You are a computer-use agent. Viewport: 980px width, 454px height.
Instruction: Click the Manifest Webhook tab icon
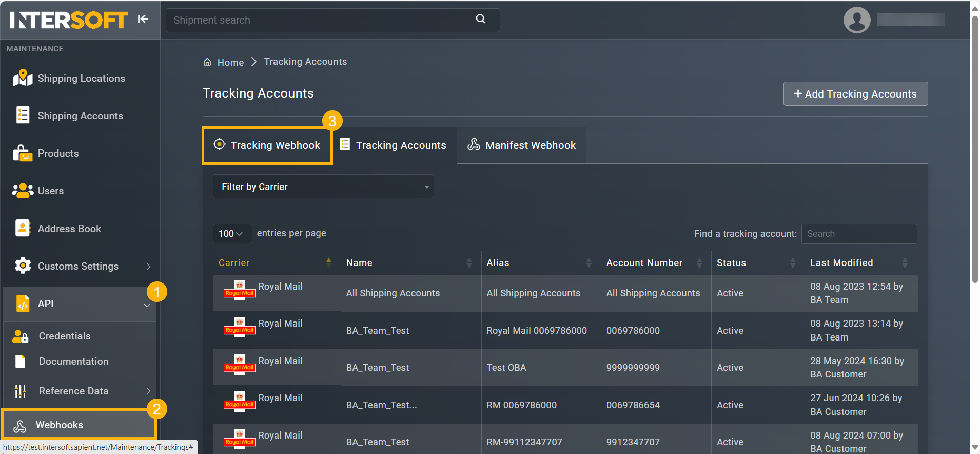474,144
